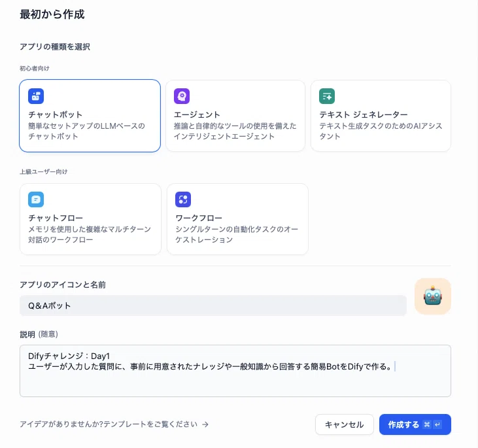The image size is (478, 448).
Task: Click the light-blue Chatflow icon
Action: click(x=36, y=199)
